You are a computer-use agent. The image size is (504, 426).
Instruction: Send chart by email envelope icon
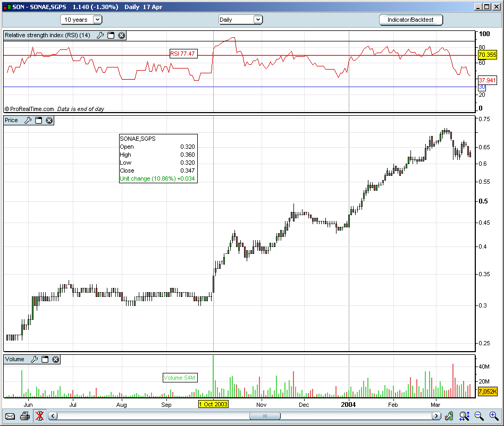tap(10, 416)
